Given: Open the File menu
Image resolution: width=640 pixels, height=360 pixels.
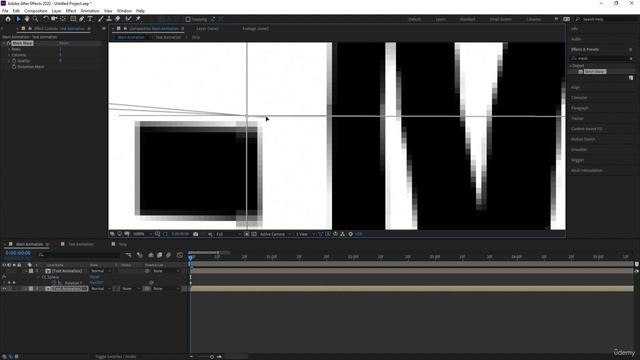Looking at the screenshot, I should click(x=5, y=11).
